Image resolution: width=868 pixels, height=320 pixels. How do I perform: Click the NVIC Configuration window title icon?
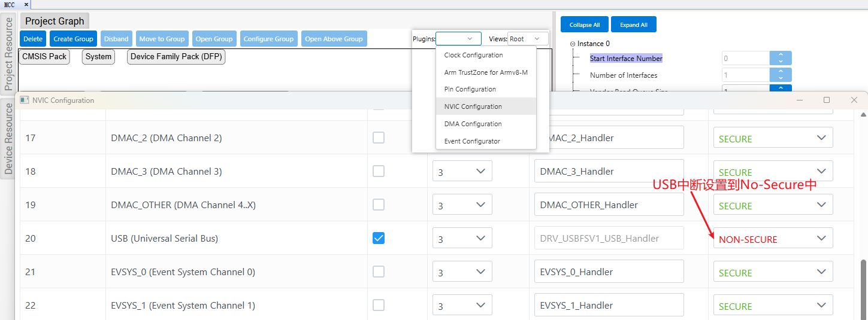point(24,100)
